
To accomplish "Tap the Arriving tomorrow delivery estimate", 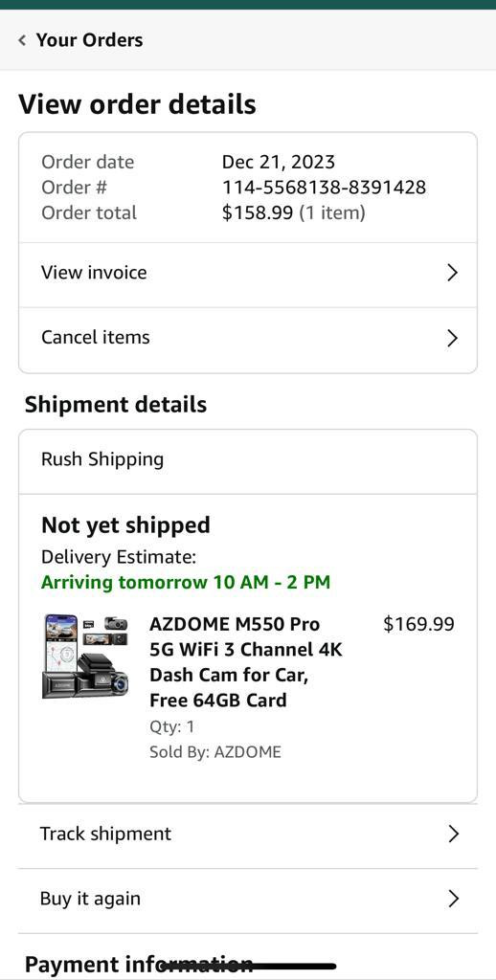I will pos(185,583).
